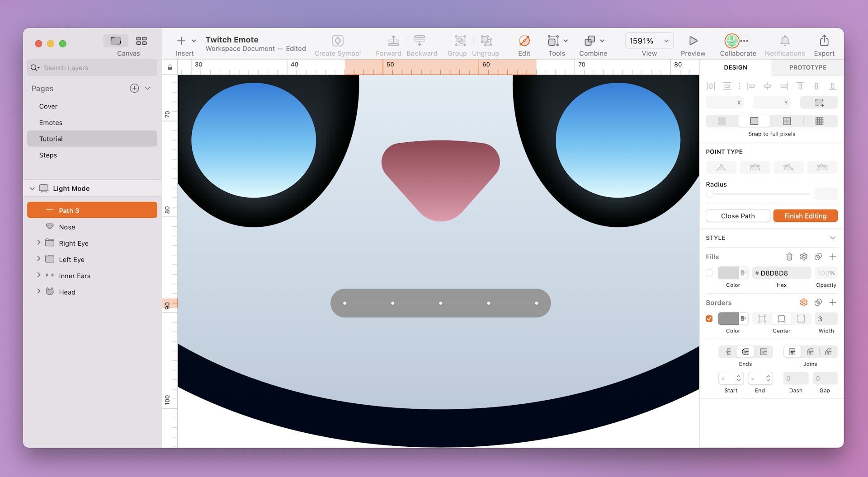
Task: Uncheck the Borders enabled checkbox
Action: (x=710, y=318)
